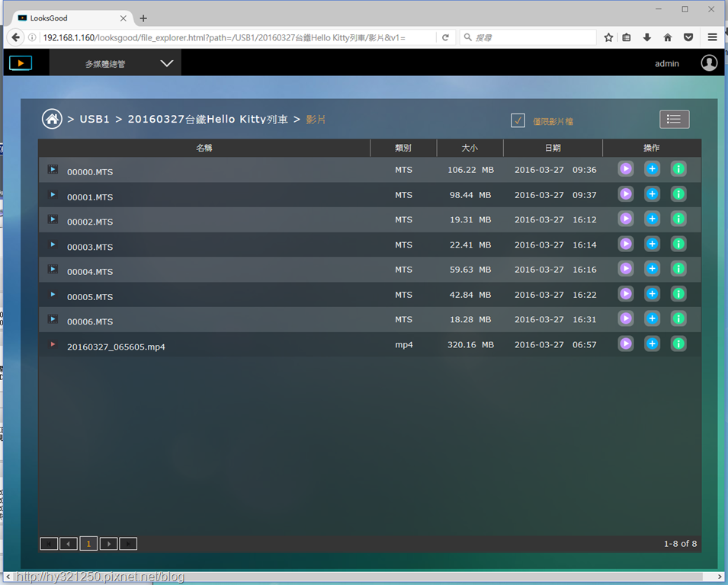The height and width of the screenshot is (585, 728).
Task: Toggle the 僅限影片檔 checkbox
Action: pyautogui.click(x=518, y=120)
